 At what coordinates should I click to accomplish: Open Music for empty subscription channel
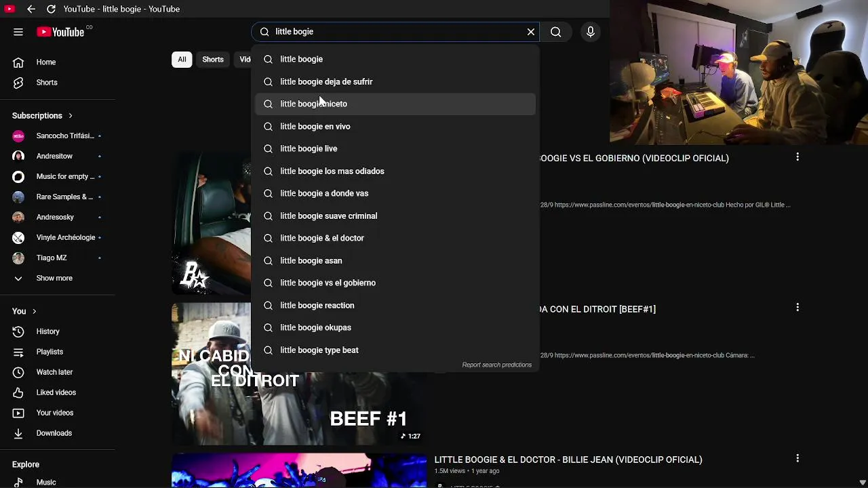58,176
